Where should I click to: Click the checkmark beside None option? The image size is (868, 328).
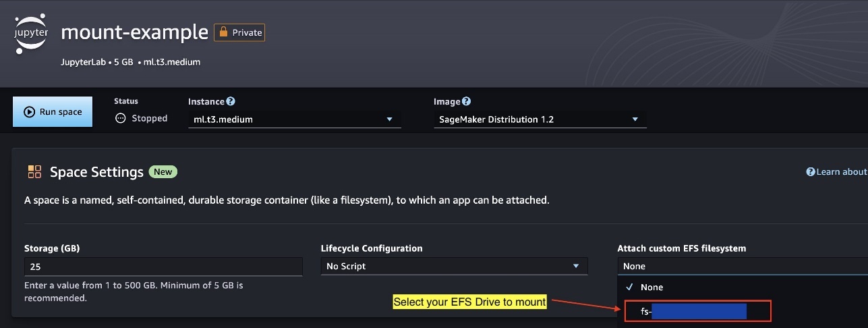pos(629,287)
